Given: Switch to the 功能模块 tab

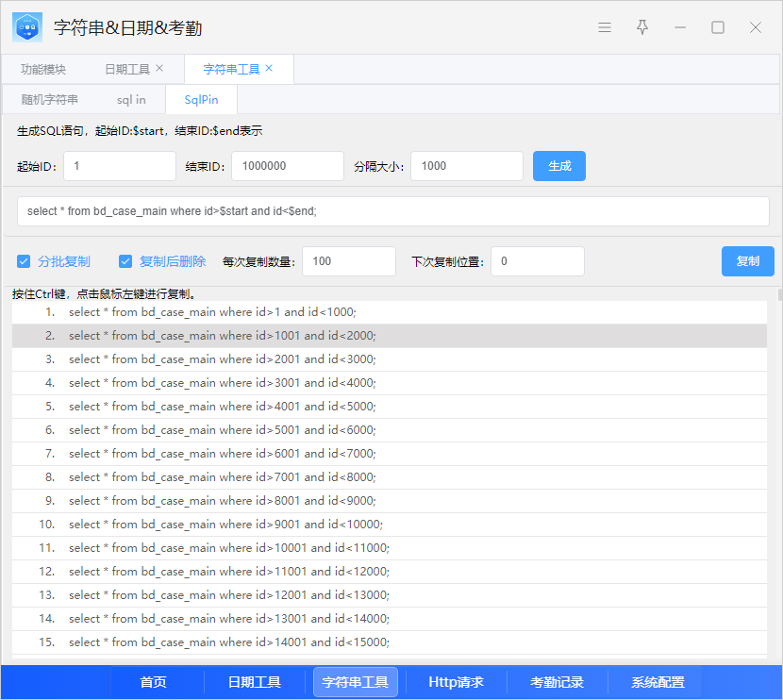Looking at the screenshot, I should pyautogui.click(x=43, y=70).
